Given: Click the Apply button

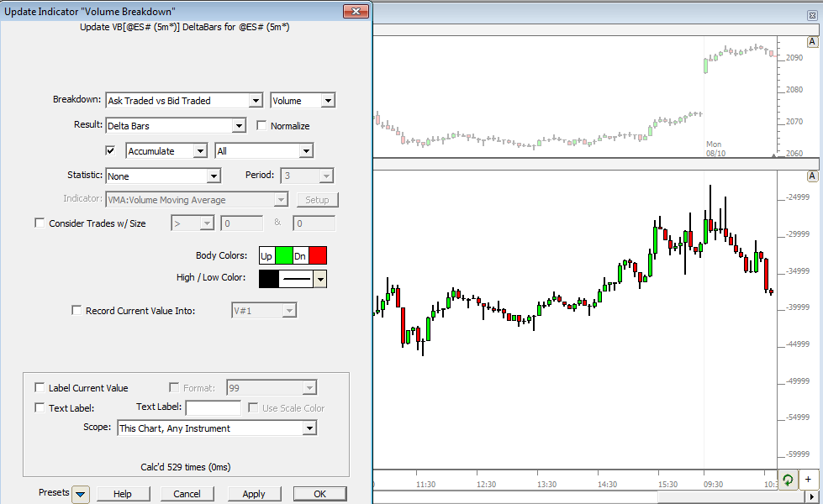Looking at the screenshot, I should pos(253,494).
